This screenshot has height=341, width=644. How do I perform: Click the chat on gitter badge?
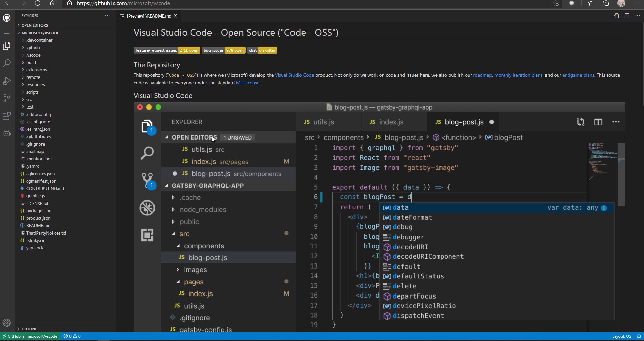(x=262, y=50)
